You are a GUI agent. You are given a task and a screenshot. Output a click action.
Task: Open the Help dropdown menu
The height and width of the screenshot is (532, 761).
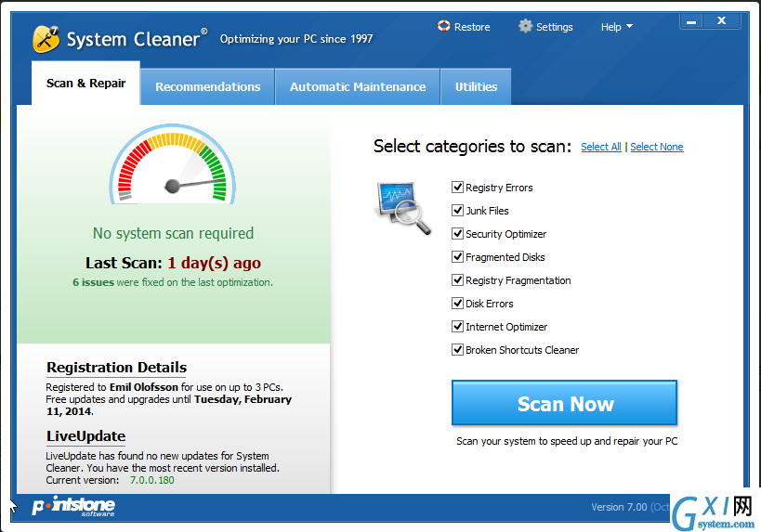click(616, 27)
